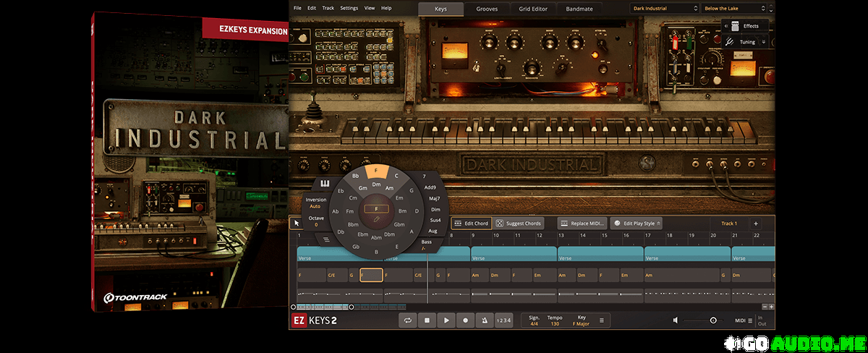
Task: Toggle the 1234 count-in button
Action: click(504, 320)
